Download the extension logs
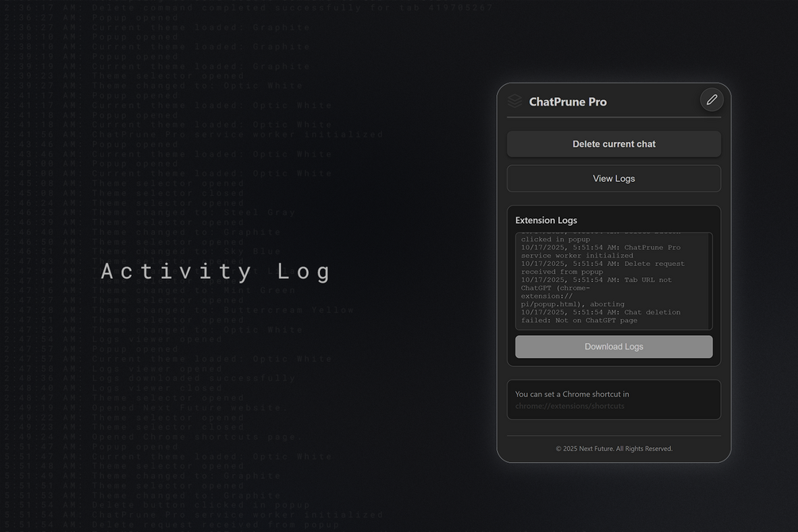This screenshot has height=532, width=798. tap(614, 347)
